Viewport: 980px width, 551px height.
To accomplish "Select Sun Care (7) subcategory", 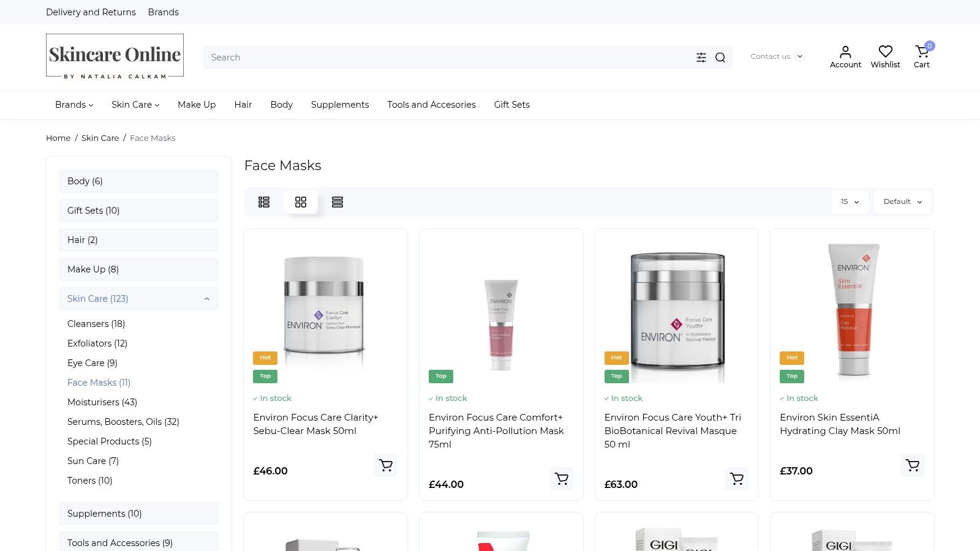I will pos(93,461).
